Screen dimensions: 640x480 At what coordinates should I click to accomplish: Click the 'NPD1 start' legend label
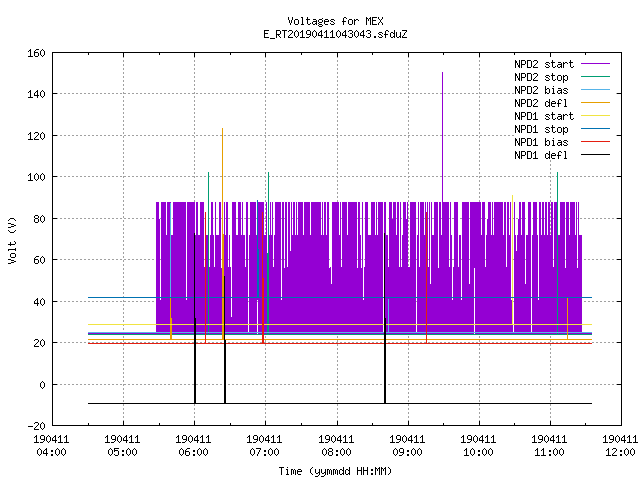(544, 116)
